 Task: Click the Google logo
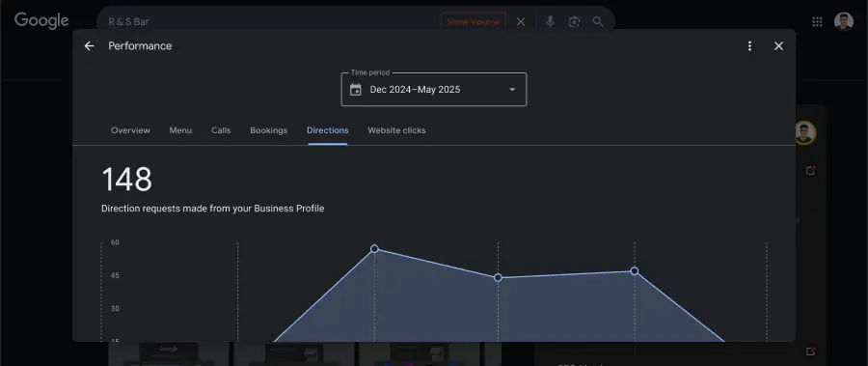[x=41, y=21]
